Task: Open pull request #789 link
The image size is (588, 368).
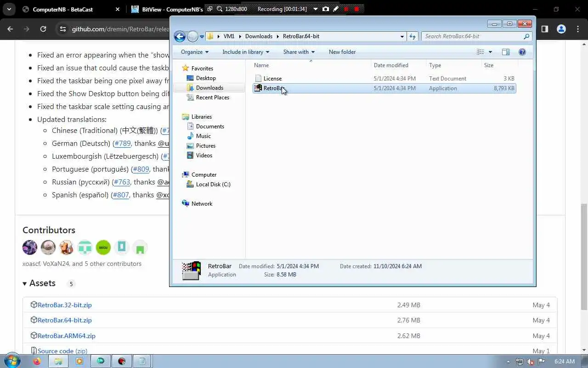Action: [122, 144]
